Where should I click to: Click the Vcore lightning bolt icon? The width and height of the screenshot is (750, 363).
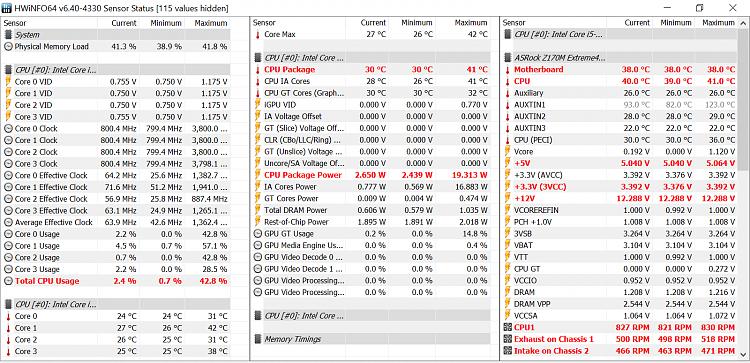click(507, 152)
